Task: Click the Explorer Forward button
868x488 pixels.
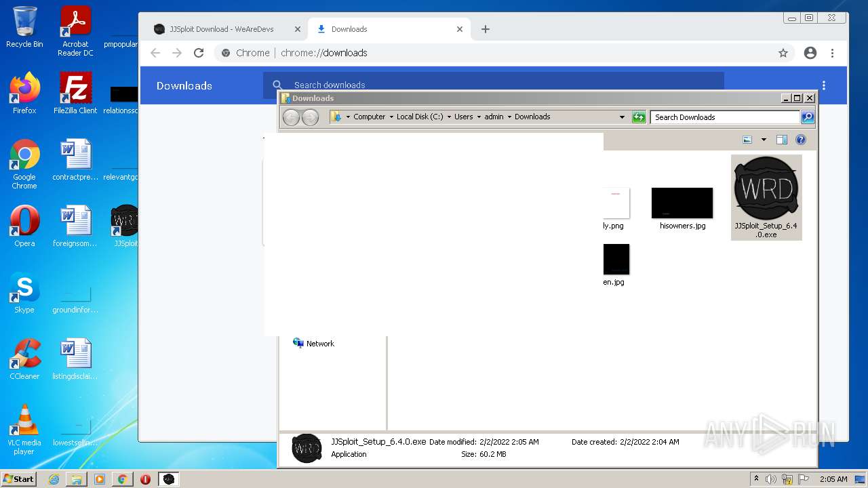Action: [310, 117]
